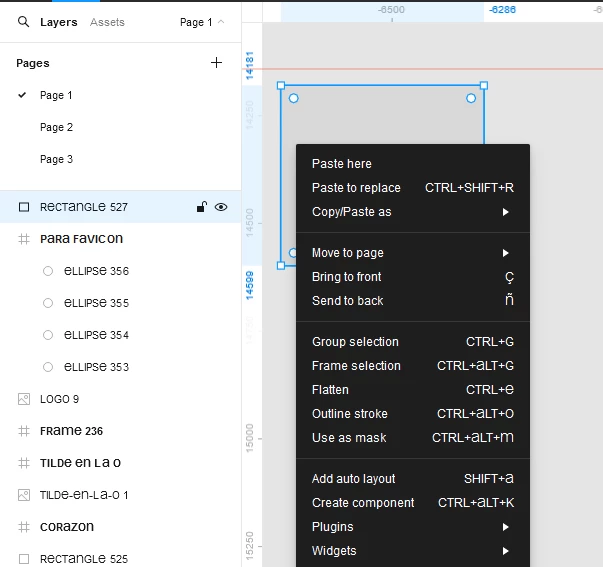Switch to the Layers tab

(58, 22)
